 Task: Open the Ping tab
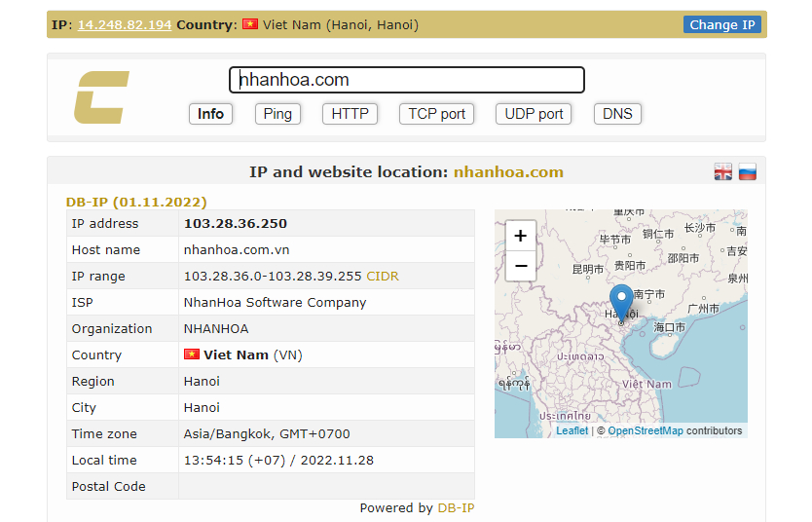[x=277, y=114]
